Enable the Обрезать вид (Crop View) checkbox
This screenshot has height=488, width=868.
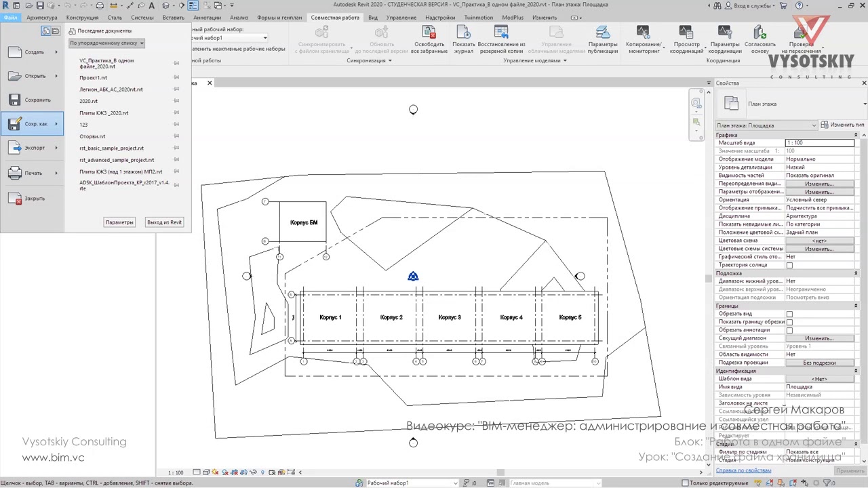(789, 314)
